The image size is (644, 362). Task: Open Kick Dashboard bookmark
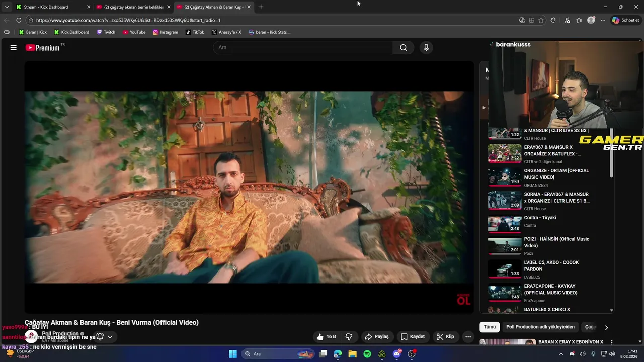(71, 32)
